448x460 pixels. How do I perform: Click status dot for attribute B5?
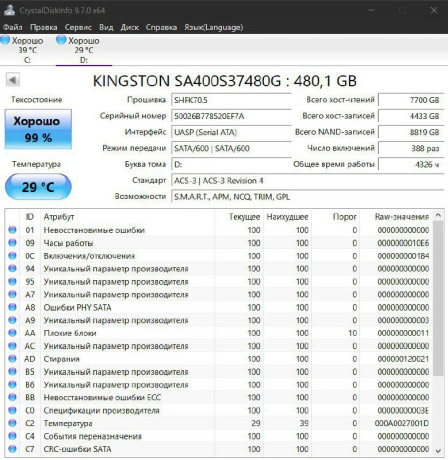point(12,371)
